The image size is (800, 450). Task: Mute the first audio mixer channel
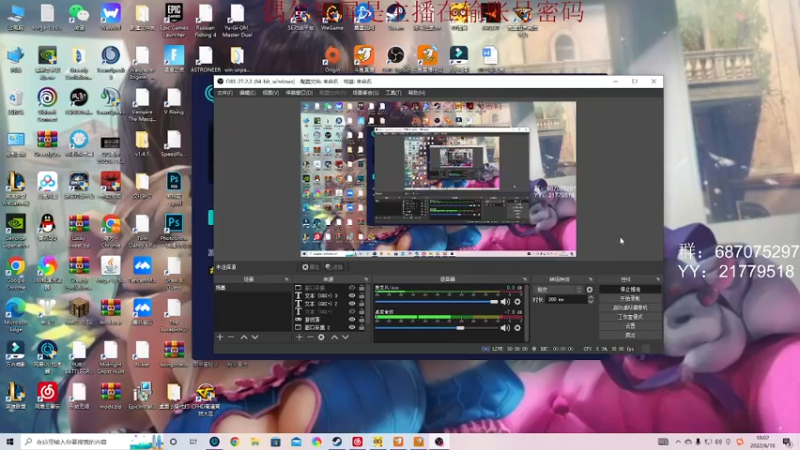(x=505, y=302)
